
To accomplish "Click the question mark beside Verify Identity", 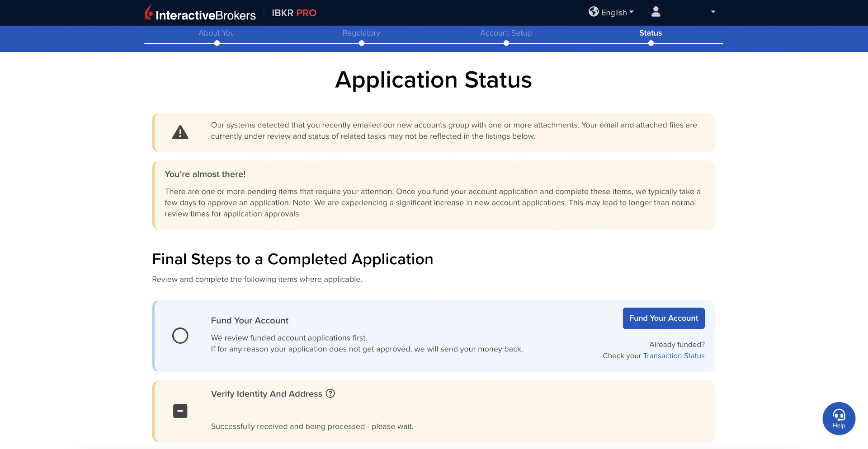I will [x=330, y=393].
